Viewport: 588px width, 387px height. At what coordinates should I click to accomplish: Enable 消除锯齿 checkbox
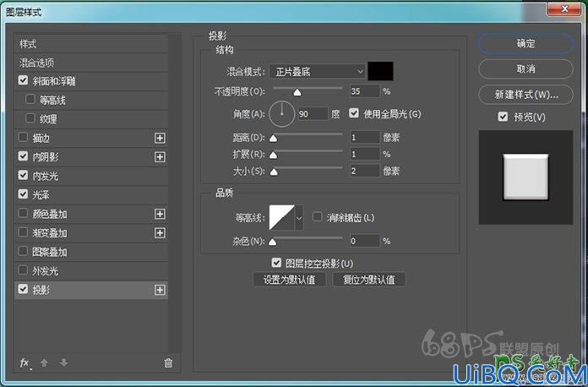coord(318,217)
